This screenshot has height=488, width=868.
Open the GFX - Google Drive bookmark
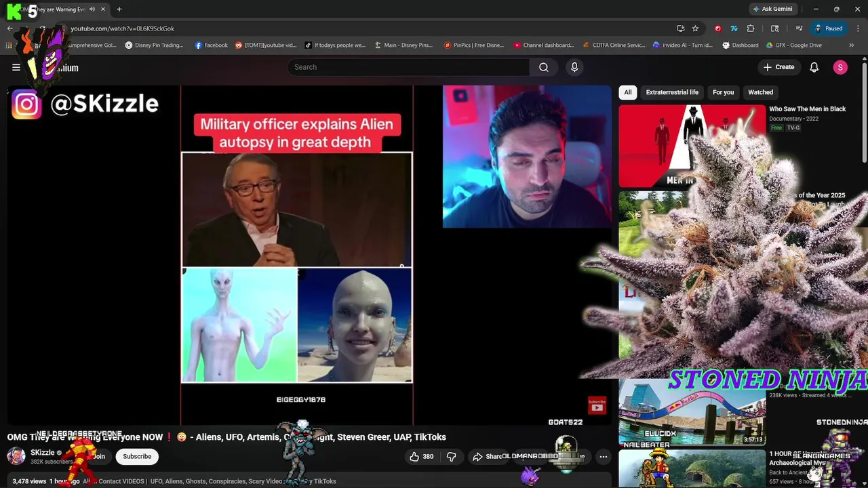click(x=794, y=45)
